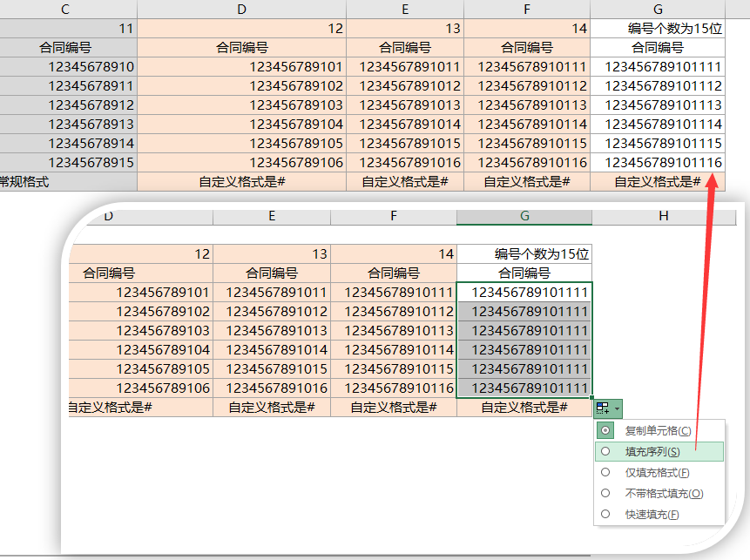The height and width of the screenshot is (560, 750).
Task: Expand the Auto Fill Options dropdown arrow
Action: pyautogui.click(x=617, y=408)
